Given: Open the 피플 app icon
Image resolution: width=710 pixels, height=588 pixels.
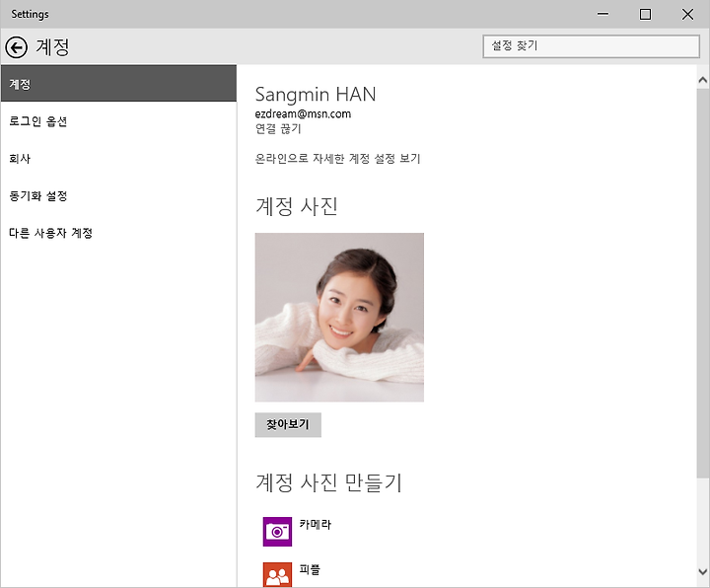Looking at the screenshot, I should pos(277,574).
